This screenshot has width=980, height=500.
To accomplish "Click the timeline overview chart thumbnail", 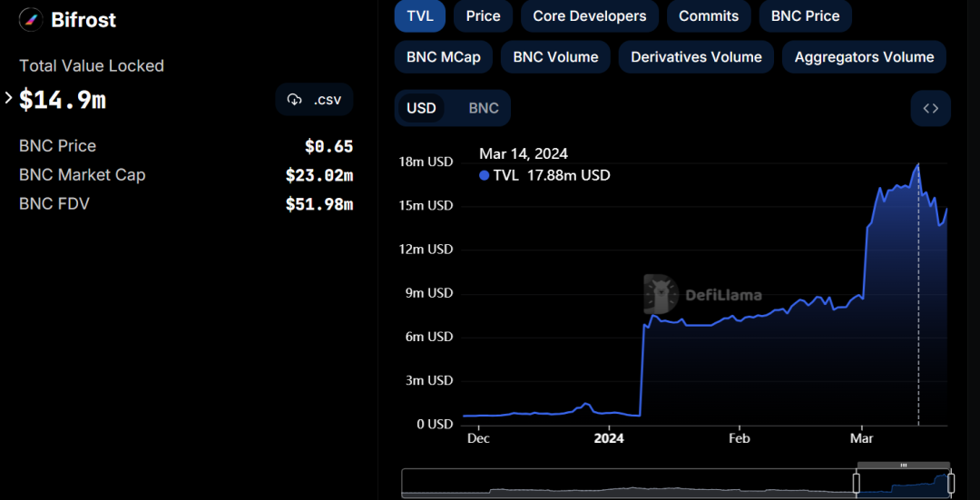I will pos(676,483).
